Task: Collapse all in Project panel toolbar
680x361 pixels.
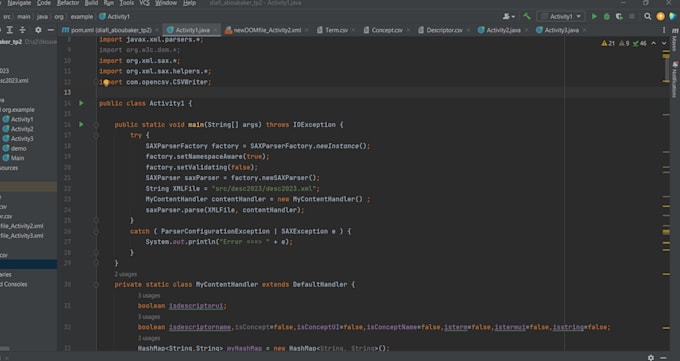Action: coord(23,30)
